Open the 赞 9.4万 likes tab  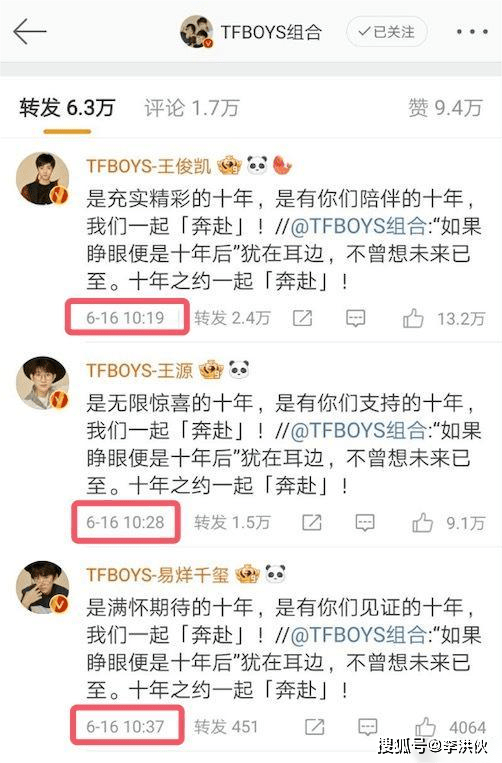pos(446,108)
